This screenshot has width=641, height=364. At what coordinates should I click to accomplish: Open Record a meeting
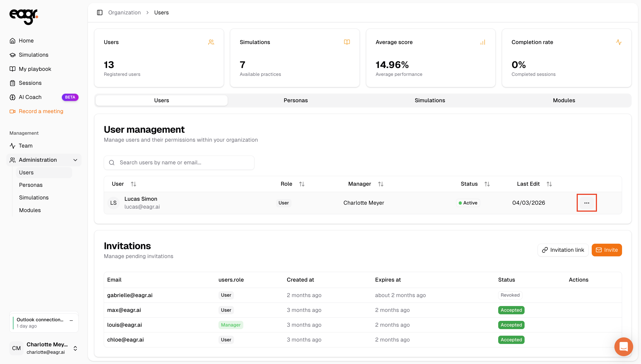(x=41, y=111)
